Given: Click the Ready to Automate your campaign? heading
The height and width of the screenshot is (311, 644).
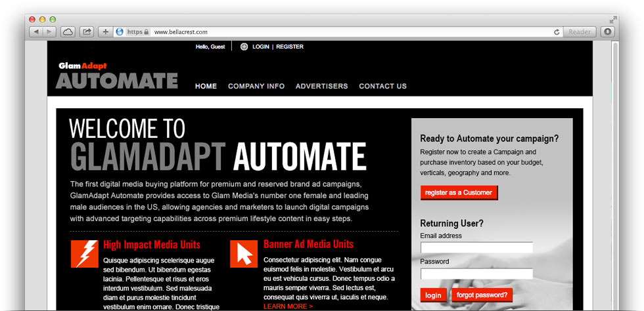Looking at the screenshot, I should point(490,138).
